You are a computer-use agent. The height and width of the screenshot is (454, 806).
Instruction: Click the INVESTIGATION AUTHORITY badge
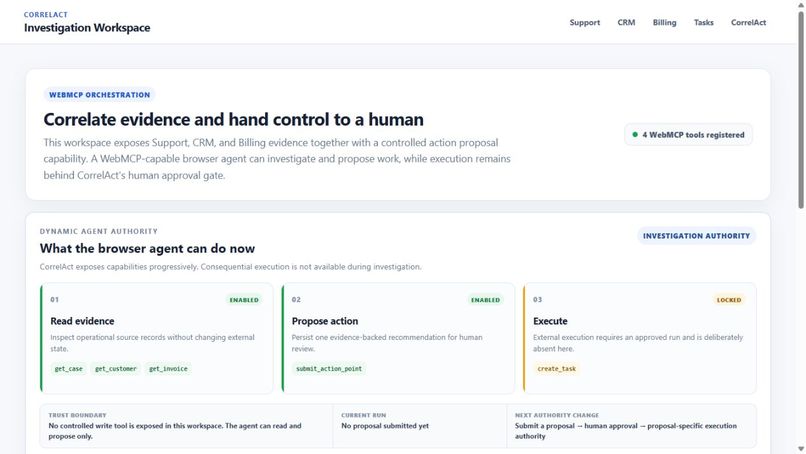pos(696,236)
